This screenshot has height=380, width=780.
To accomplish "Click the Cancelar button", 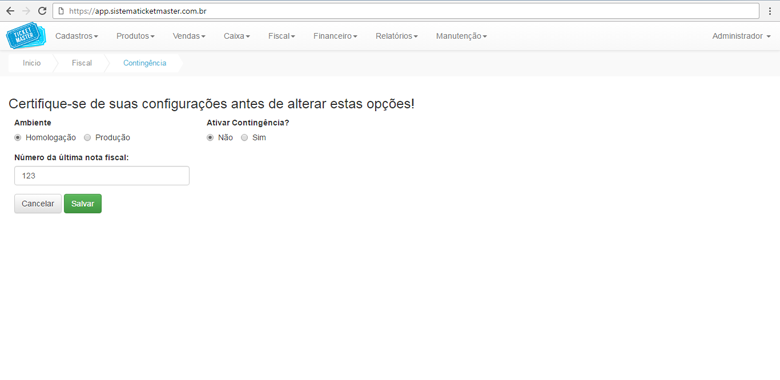I will point(38,204).
